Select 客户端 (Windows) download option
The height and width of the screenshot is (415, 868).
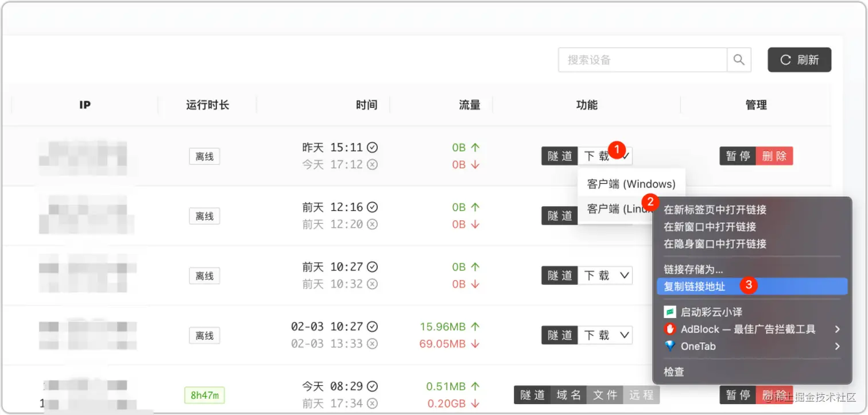tap(631, 184)
